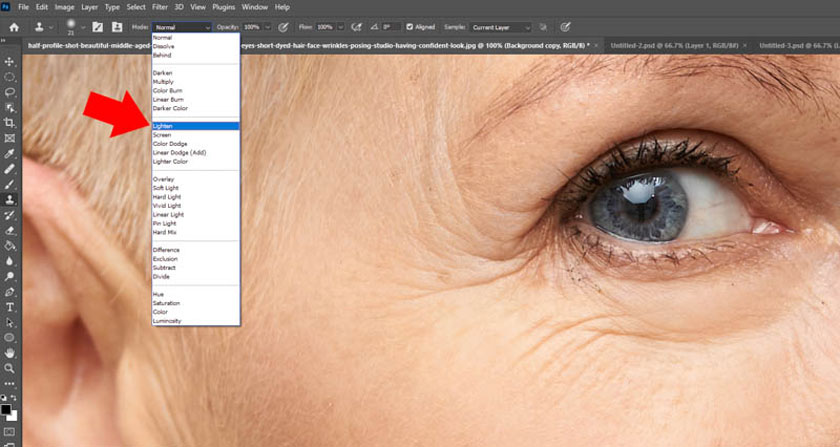Toggle pressure for opacity button
Screen dimensions: 840x447
(x=283, y=27)
